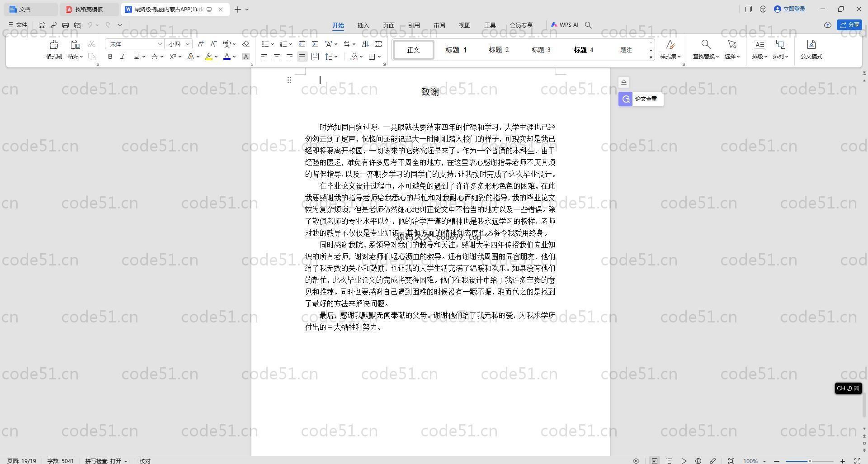This screenshot has height=464, width=868.
Task: Switch to page layout view in status bar
Action: [655, 461]
